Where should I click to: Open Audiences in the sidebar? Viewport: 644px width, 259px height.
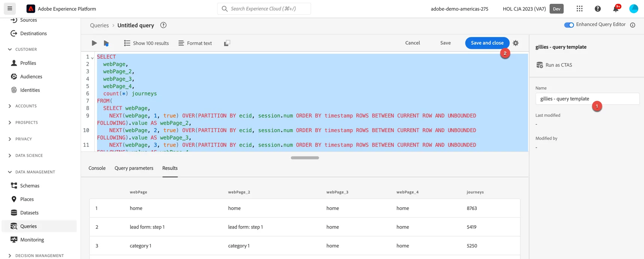point(31,77)
